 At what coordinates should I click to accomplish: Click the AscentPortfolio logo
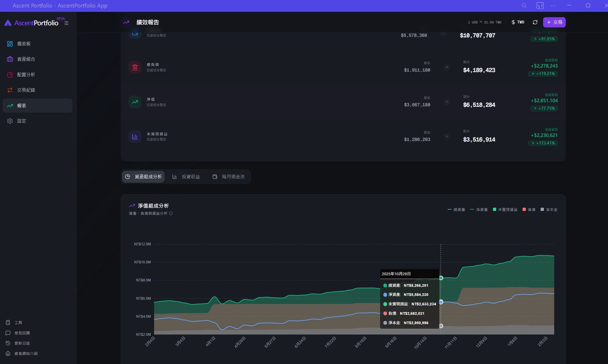[32, 23]
